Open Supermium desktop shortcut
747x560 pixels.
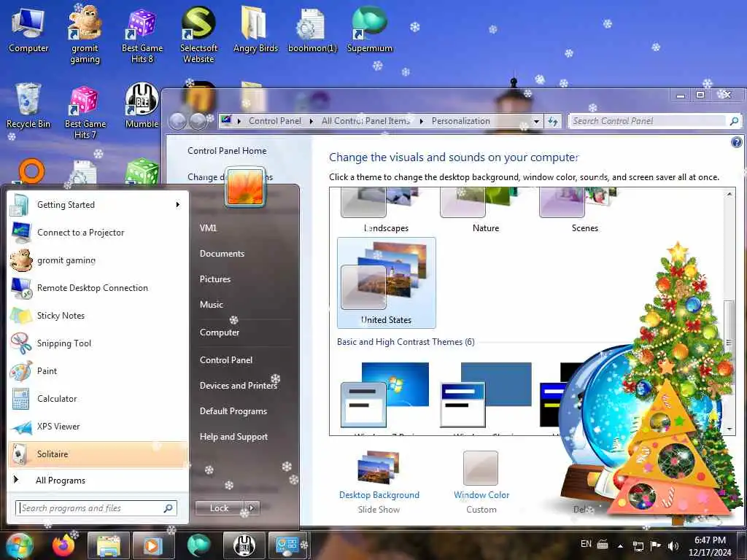pos(370,29)
